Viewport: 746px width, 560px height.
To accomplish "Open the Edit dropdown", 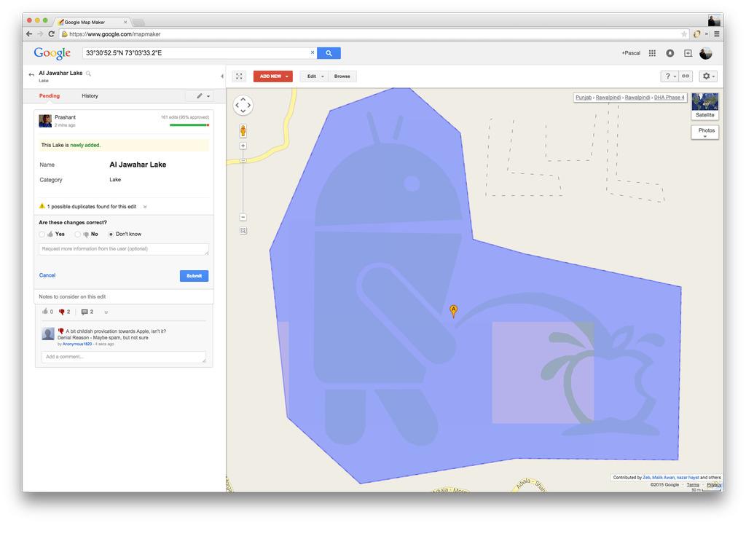I will coord(315,76).
